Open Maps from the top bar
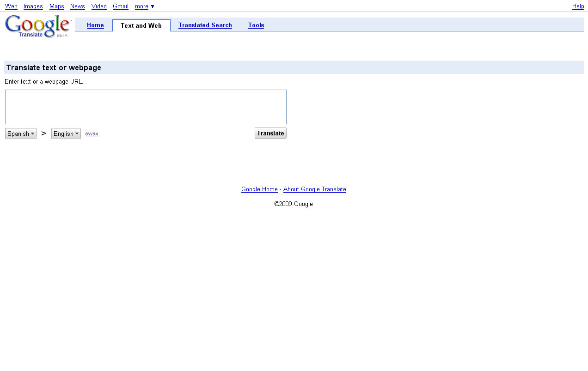The width and height of the screenshot is (588, 371). click(57, 6)
